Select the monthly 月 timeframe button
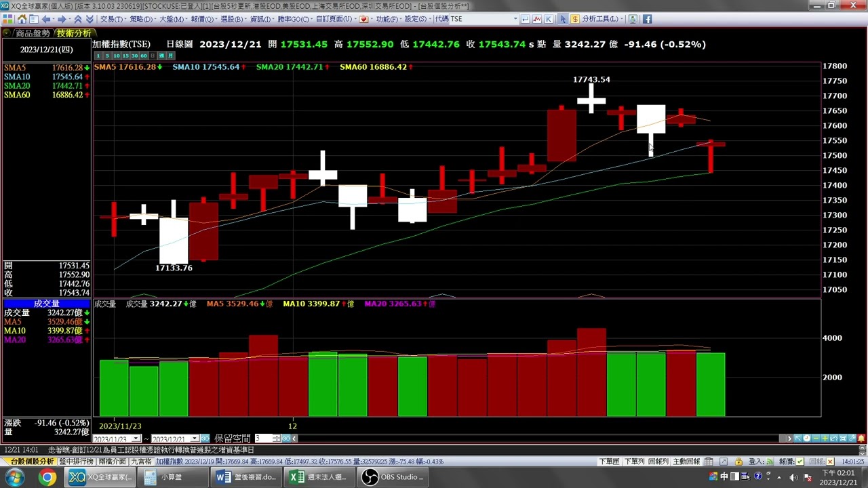 click(170, 55)
